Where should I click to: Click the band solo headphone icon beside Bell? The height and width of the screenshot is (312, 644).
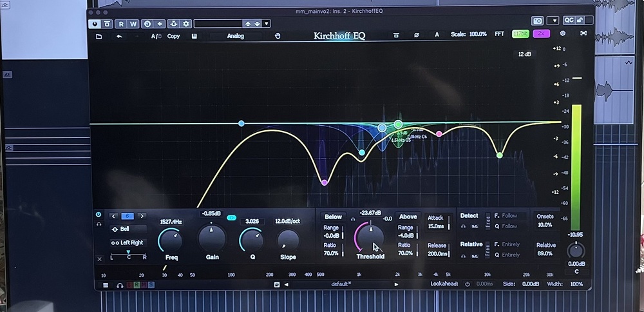tap(99, 224)
